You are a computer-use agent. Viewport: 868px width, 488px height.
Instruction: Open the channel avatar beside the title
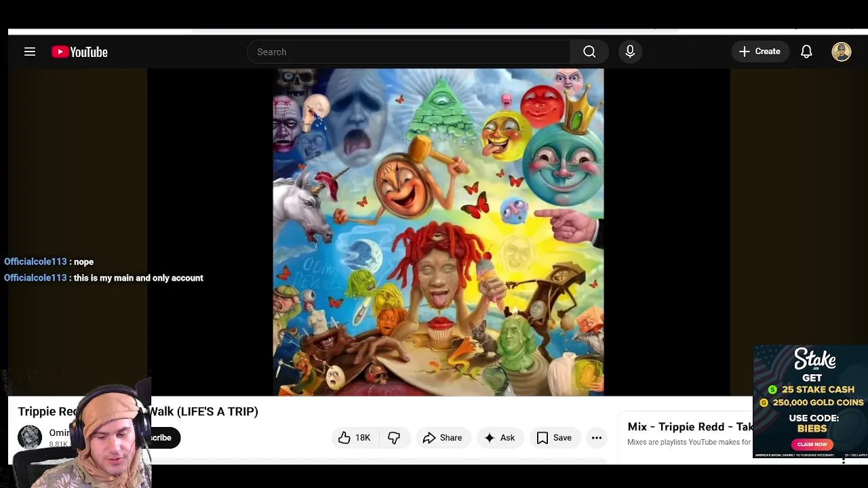point(30,437)
